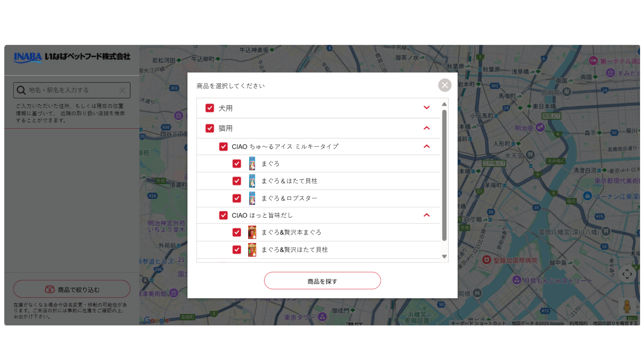Uncheck the 猫用 checkbox
This screenshot has width=644, height=356.
209,128
